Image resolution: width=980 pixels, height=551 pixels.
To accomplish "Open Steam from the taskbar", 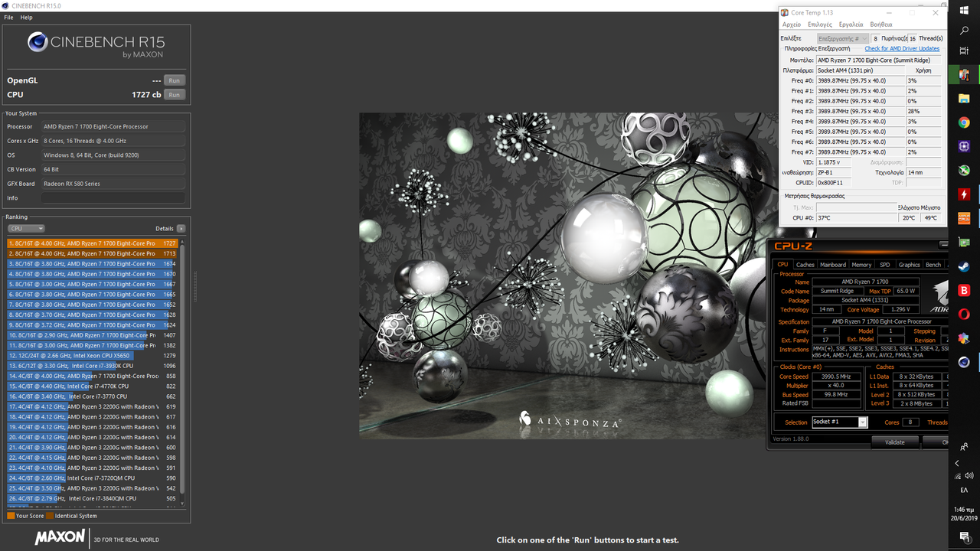I will tap(964, 266).
